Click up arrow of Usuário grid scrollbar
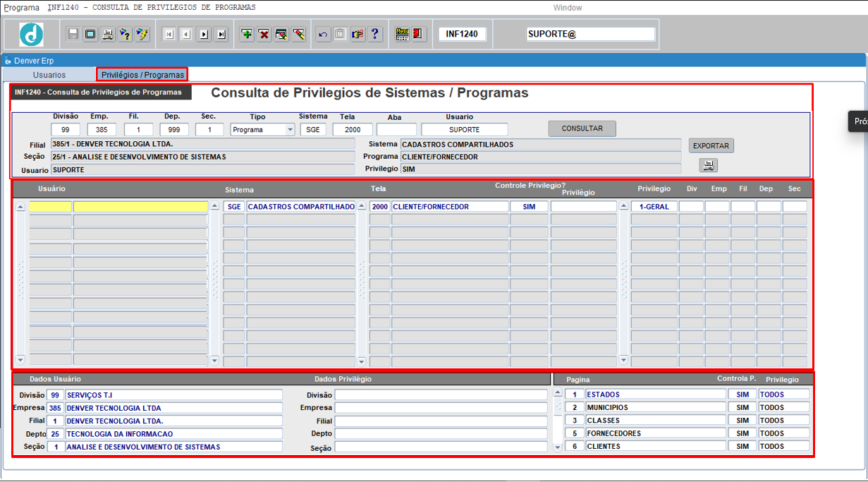Viewport: 868px width, 482px height. coord(20,207)
